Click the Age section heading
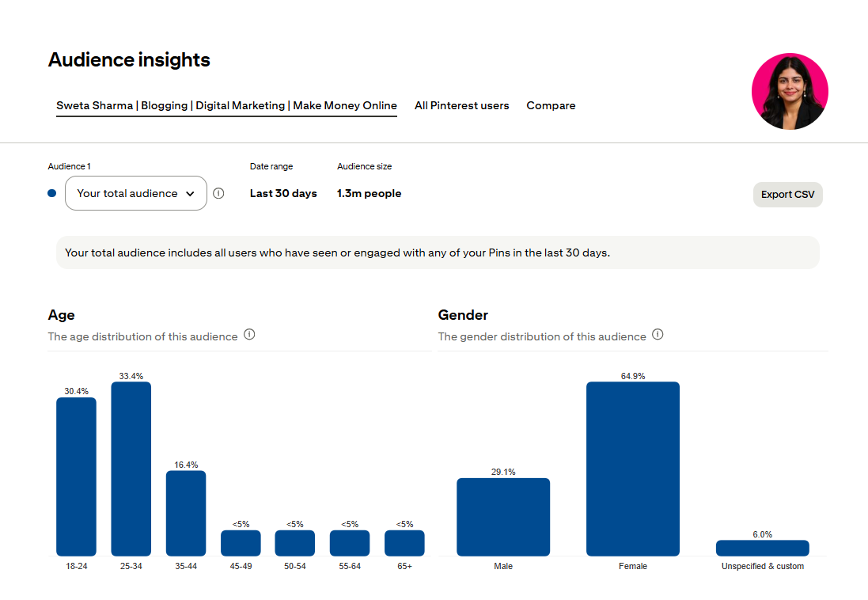 tap(62, 315)
